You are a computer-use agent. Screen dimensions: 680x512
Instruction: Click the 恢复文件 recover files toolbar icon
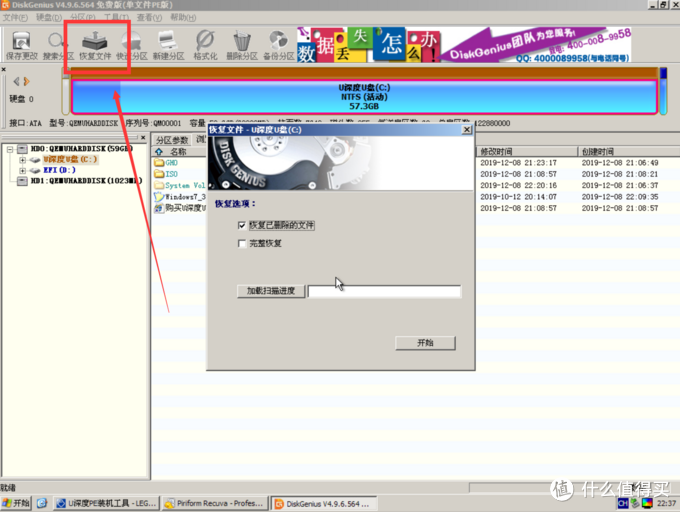(95, 45)
